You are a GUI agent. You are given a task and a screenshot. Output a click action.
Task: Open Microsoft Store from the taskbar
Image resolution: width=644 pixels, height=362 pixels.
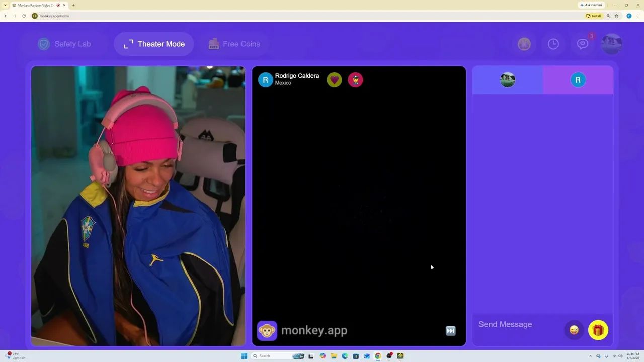356,356
